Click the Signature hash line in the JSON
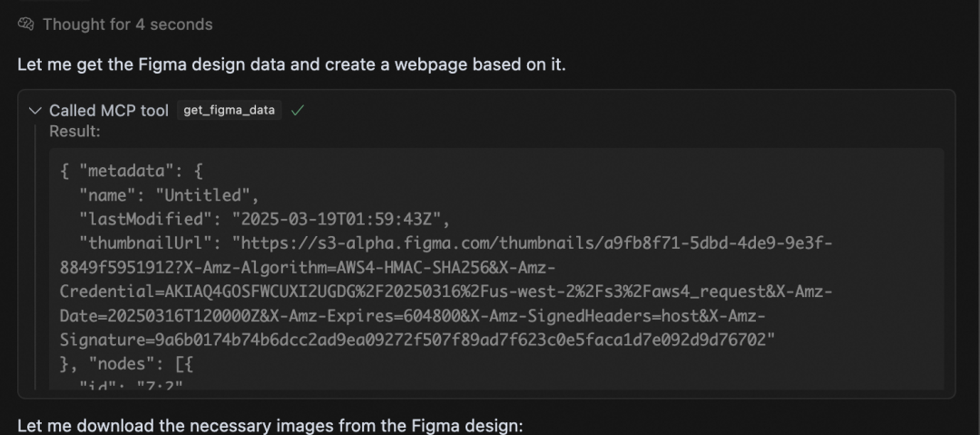The image size is (980, 435). click(x=417, y=341)
